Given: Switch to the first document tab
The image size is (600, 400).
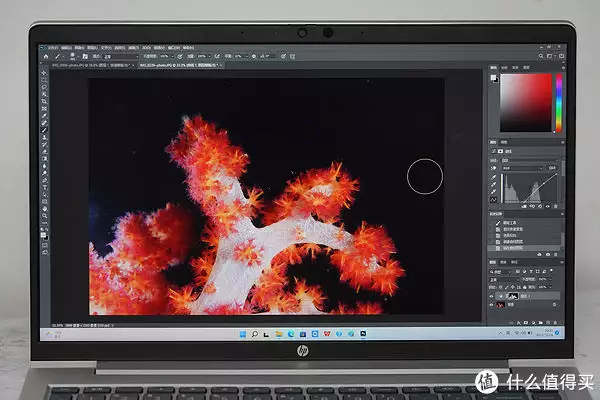Looking at the screenshot, I should tap(68, 66).
